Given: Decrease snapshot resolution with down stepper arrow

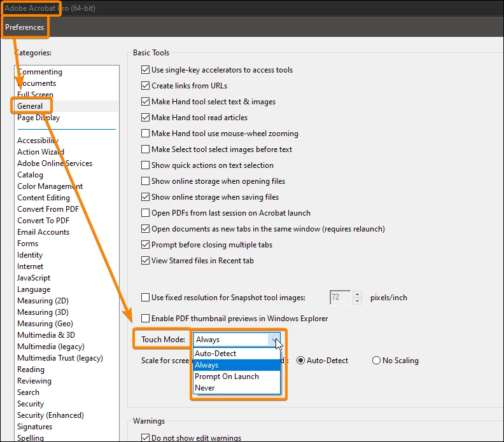Looking at the screenshot, I should click(357, 301).
